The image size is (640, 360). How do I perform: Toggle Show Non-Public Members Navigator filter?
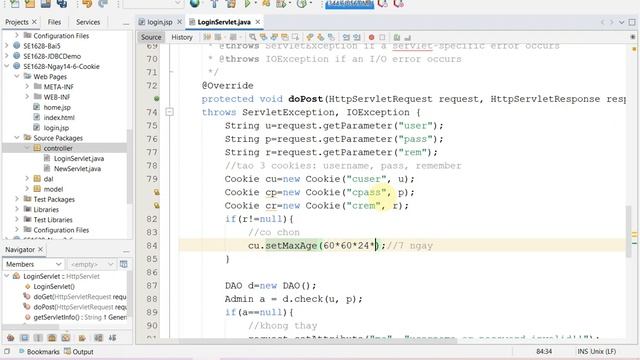coord(52,338)
